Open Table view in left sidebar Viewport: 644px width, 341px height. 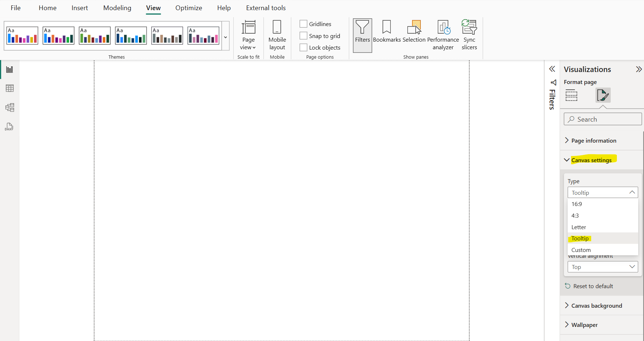click(x=10, y=88)
